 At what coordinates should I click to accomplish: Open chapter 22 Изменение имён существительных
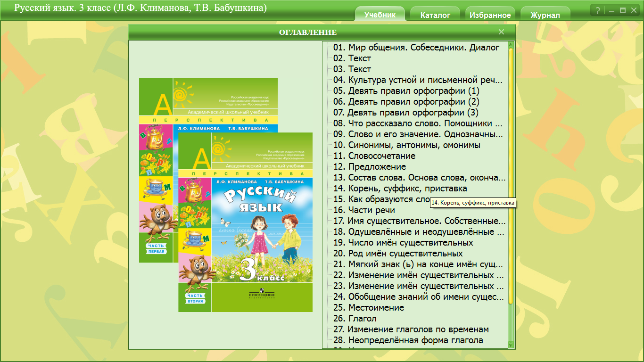click(x=418, y=275)
